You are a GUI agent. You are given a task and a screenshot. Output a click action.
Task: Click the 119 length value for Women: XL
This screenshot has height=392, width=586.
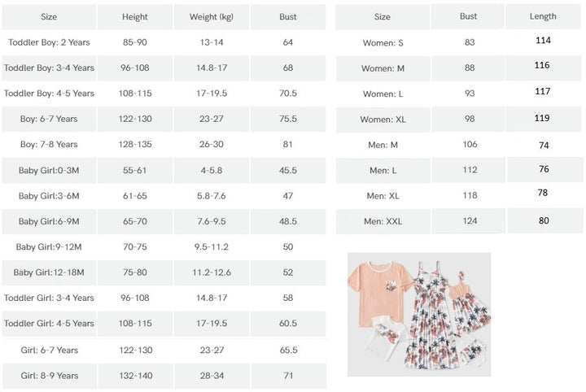(x=543, y=118)
